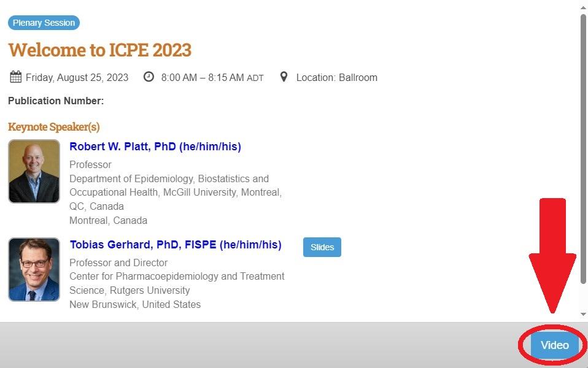Click the location pin icon
Image resolution: width=588 pixels, height=368 pixels.
click(284, 77)
